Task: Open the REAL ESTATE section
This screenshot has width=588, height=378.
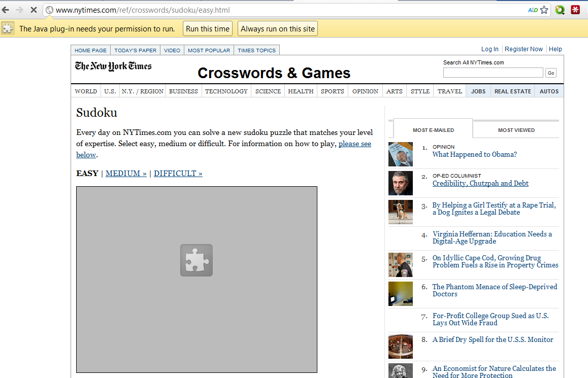Action: [513, 91]
